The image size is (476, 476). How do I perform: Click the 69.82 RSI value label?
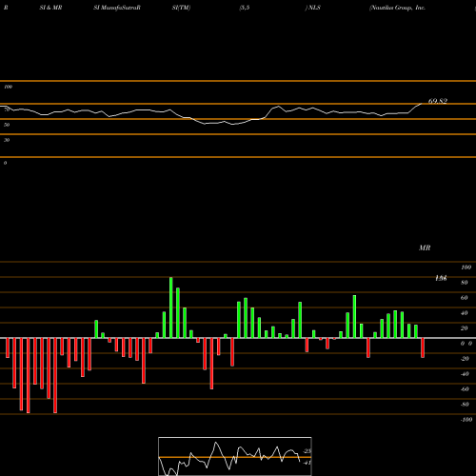click(438, 101)
